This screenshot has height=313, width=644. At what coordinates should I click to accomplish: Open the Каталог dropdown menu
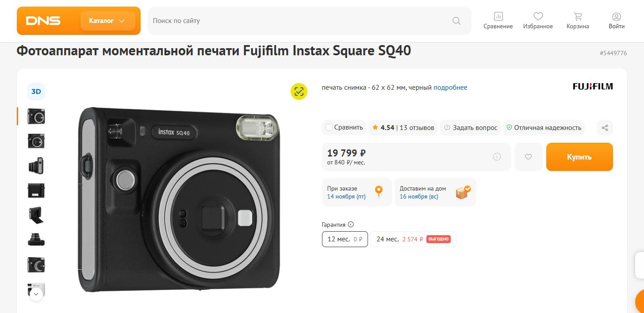point(107,21)
